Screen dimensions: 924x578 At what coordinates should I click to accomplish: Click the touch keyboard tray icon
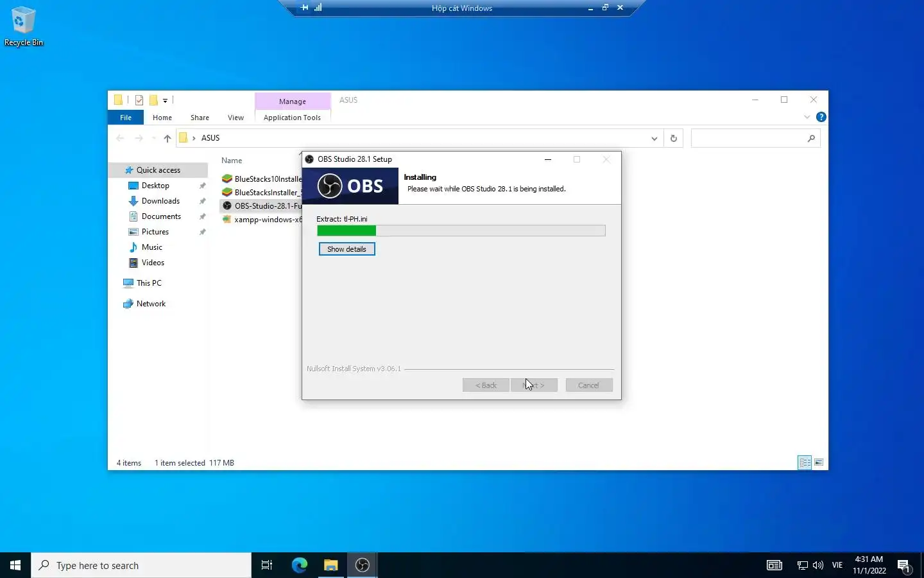pos(774,565)
